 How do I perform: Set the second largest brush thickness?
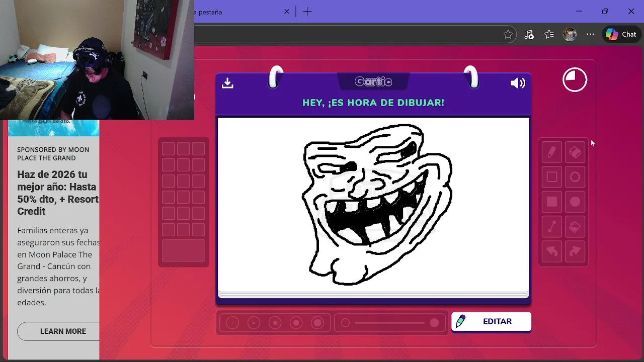pos(296,323)
